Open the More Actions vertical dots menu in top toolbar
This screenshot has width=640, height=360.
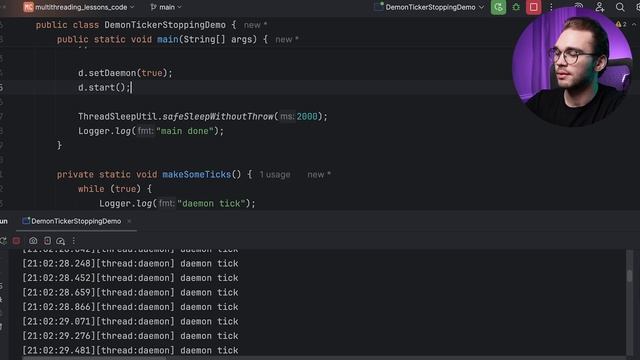551,7
